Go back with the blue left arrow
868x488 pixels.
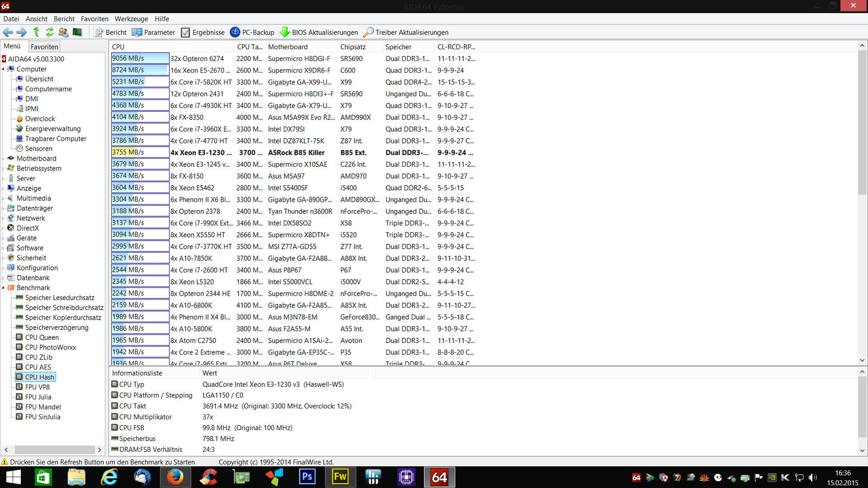[x=8, y=32]
